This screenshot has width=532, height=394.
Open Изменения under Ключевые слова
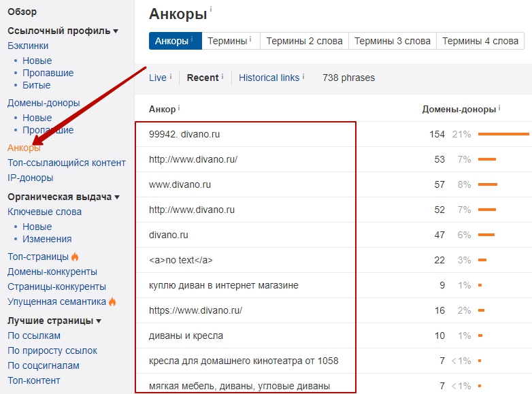click(47, 239)
